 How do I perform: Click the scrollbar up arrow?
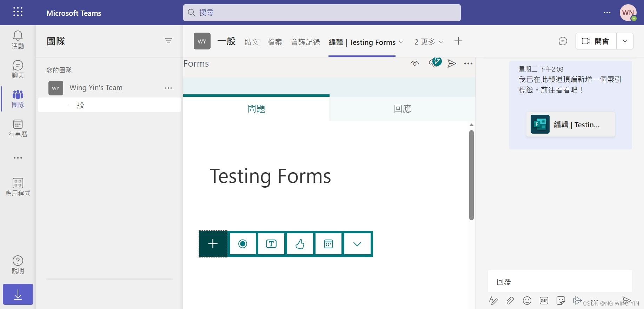click(x=471, y=125)
